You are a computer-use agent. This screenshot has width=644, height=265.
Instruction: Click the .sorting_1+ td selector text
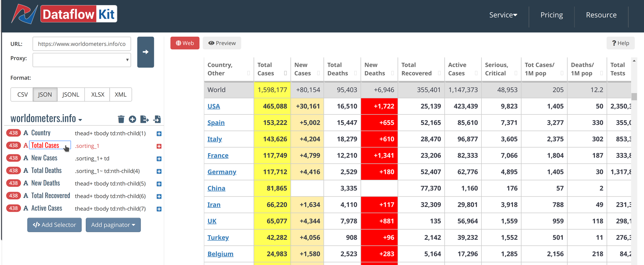point(92,158)
